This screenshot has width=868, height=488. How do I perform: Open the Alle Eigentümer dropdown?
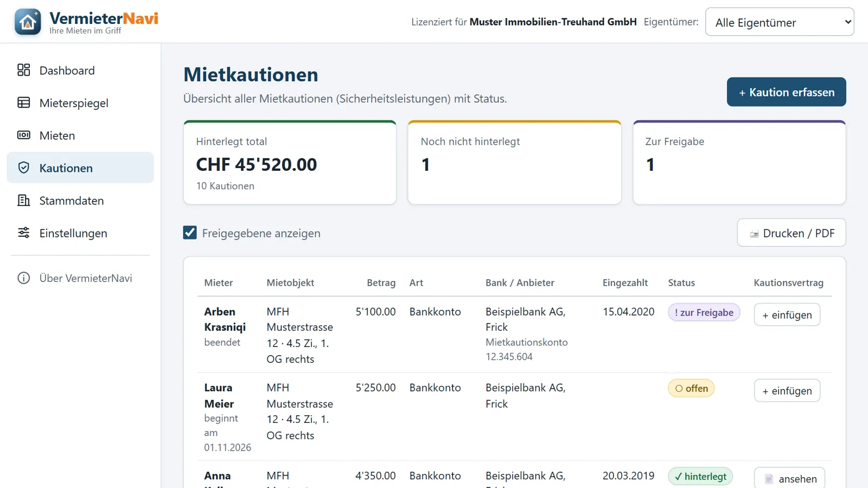coord(780,22)
